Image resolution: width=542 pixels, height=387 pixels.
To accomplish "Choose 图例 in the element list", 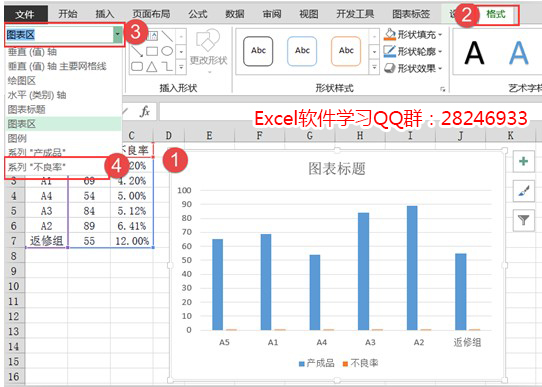I will [63, 138].
